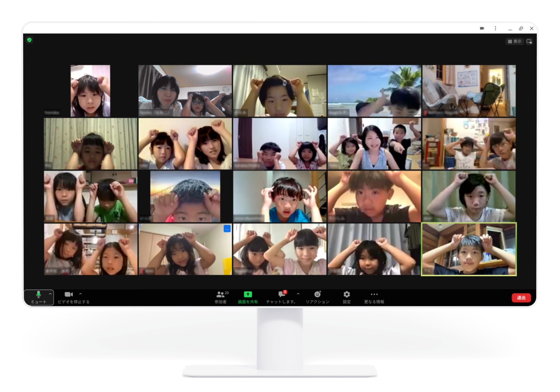This screenshot has width=560, height=392.
Task: Click green encryption shield icon
Action: (x=29, y=40)
